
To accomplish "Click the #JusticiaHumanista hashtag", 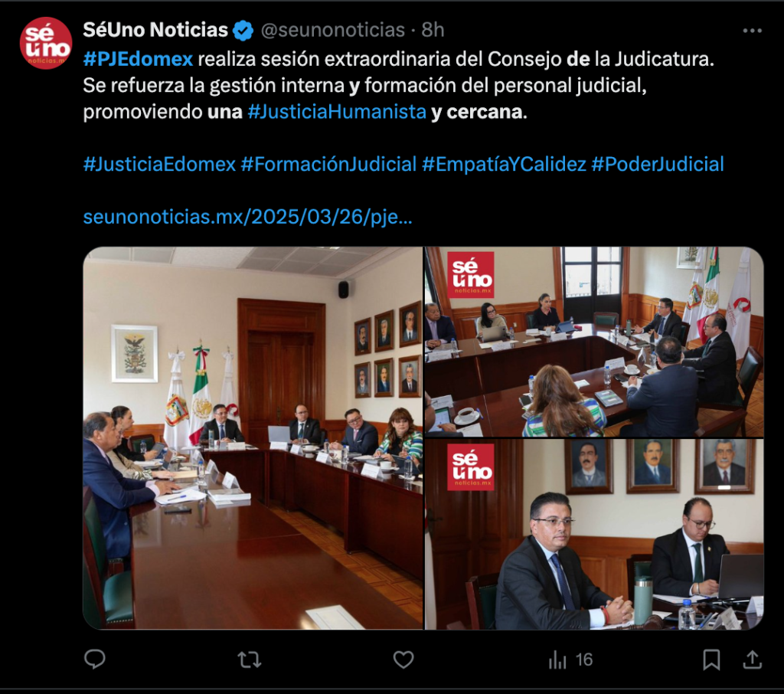I will point(337,112).
